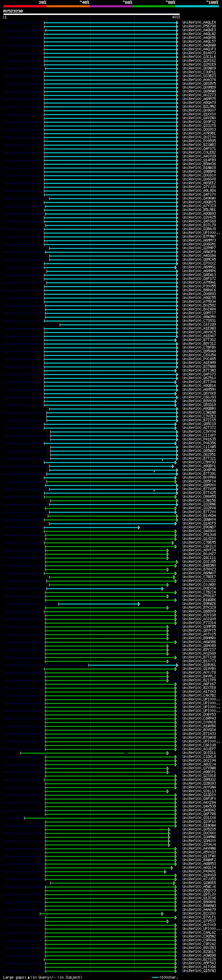Viewport: 222px width, 980px height.
Task: Click hit label UniRef100_B7KHZ3
Action: tap(199, 569)
